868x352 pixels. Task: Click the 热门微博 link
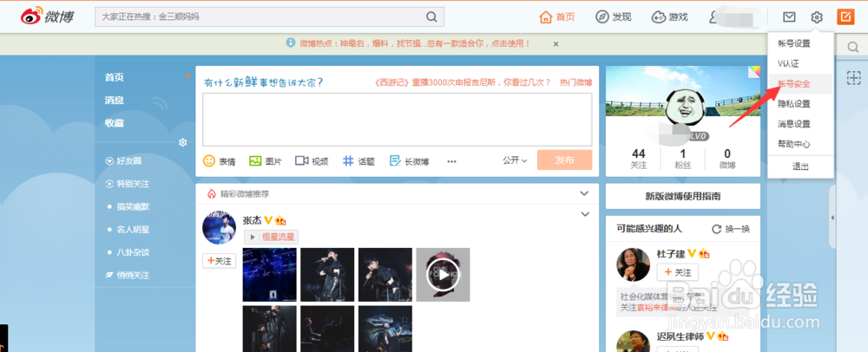tap(575, 82)
